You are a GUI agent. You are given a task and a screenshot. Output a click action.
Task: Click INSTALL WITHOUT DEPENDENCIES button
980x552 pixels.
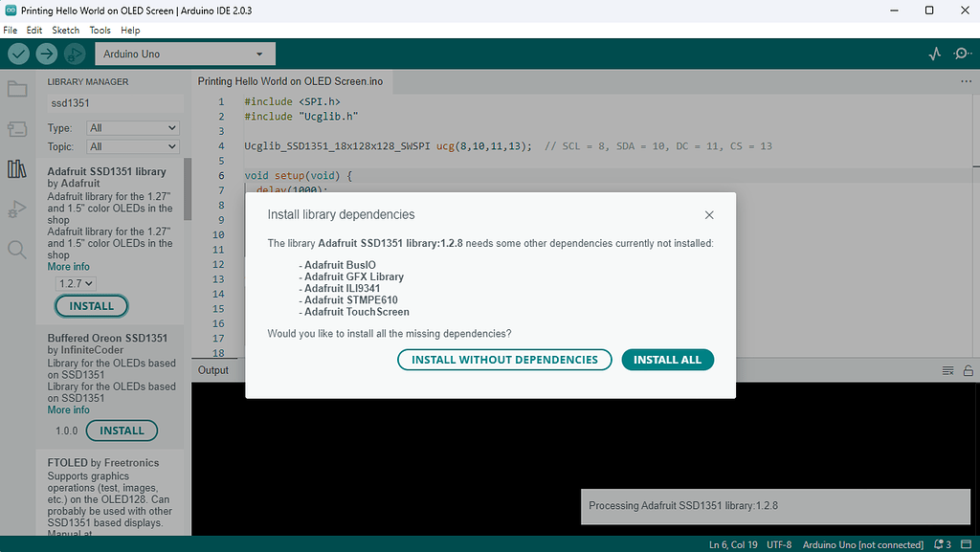point(504,360)
